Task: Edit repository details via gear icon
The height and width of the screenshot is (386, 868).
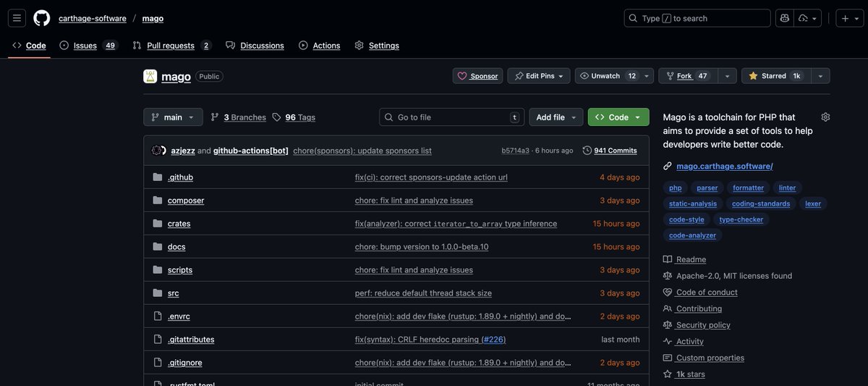Action: 825,117
